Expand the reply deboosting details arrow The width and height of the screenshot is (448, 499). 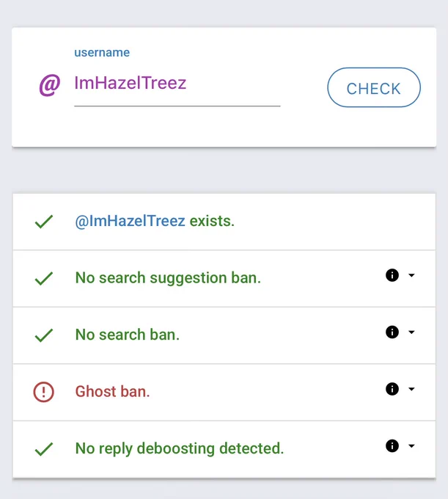click(x=411, y=446)
